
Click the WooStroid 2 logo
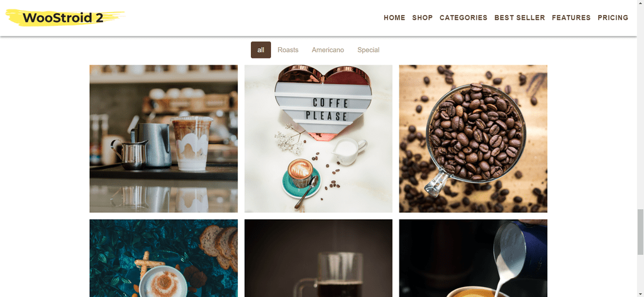65,18
